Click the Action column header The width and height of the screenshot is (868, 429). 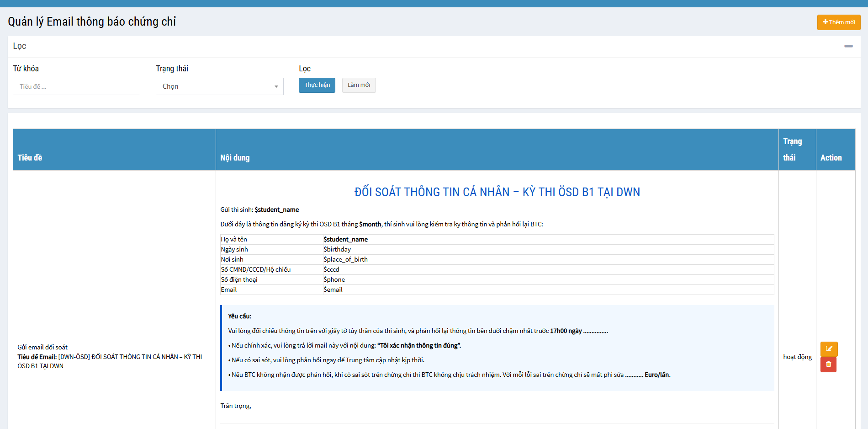(x=831, y=158)
